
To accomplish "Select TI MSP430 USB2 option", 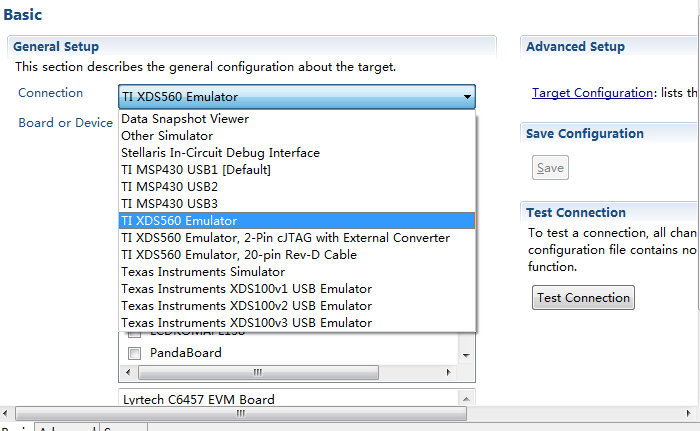I will (169, 187).
